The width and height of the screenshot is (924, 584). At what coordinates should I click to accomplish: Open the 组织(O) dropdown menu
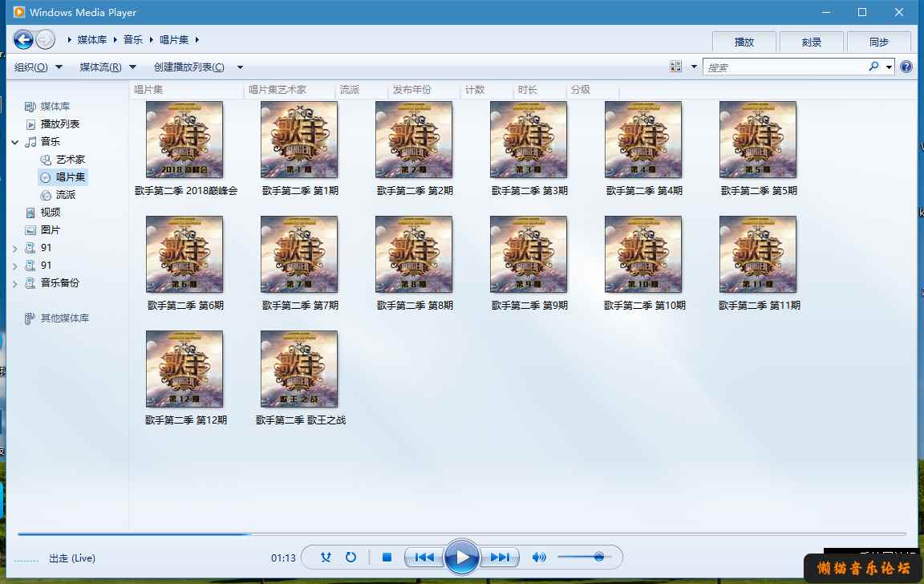(38, 67)
